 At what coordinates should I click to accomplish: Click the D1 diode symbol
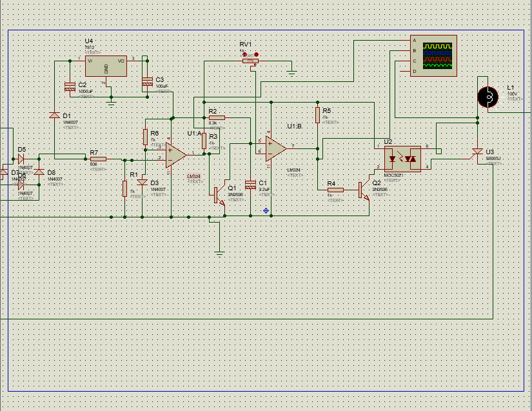tap(54, 115)
